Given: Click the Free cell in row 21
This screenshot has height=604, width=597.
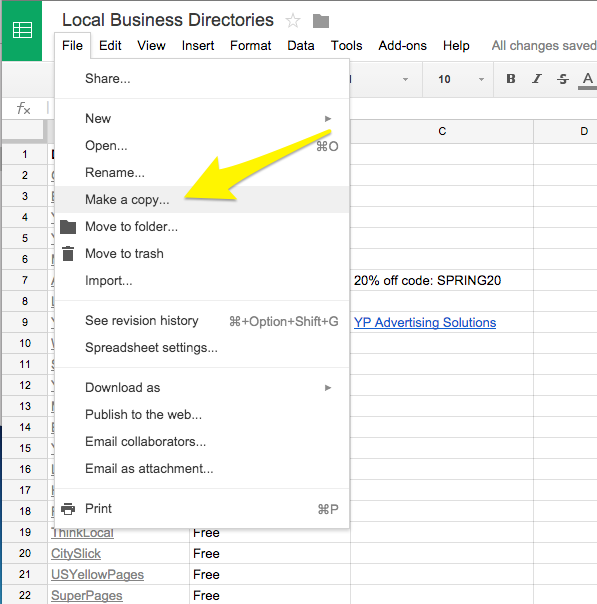Looking at the screenshot, I should coord(270,574).
